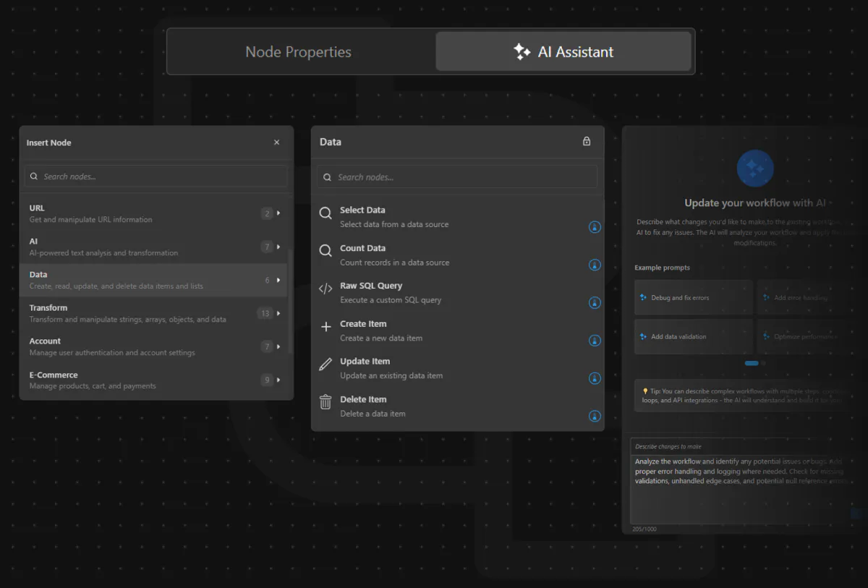The height and width of the screenshot is (588, 868).
Task: Select the Transform category in Insert Node
Action: 153,313
